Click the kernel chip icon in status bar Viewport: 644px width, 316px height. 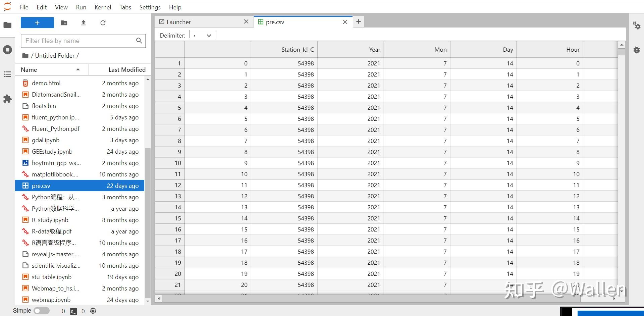[x=93, y=311]
